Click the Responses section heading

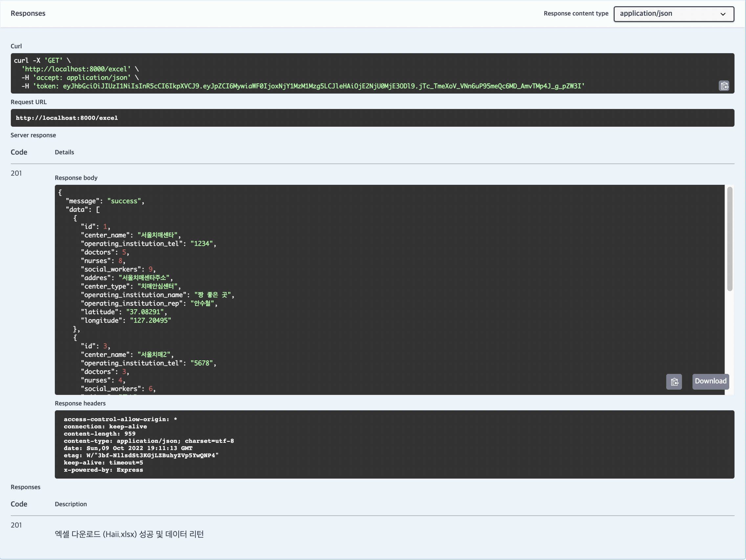(28, 13)
